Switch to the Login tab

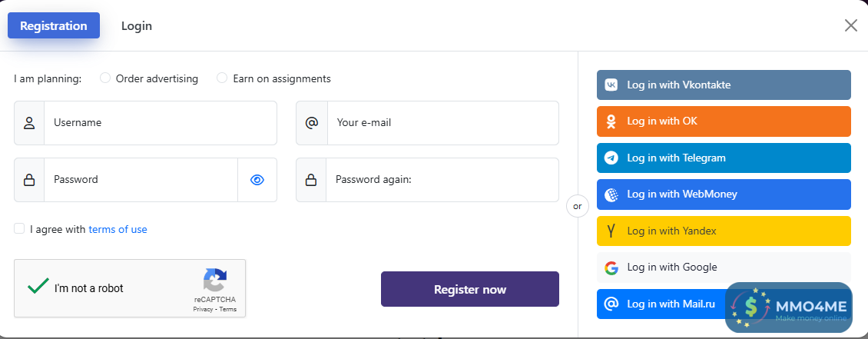137,26
